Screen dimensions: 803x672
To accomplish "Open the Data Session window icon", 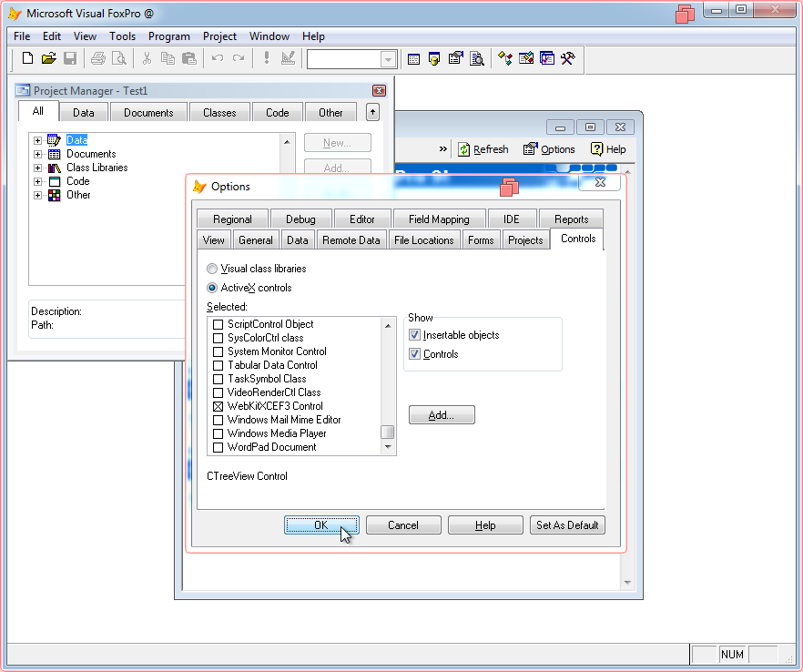I will pos(434,59).
